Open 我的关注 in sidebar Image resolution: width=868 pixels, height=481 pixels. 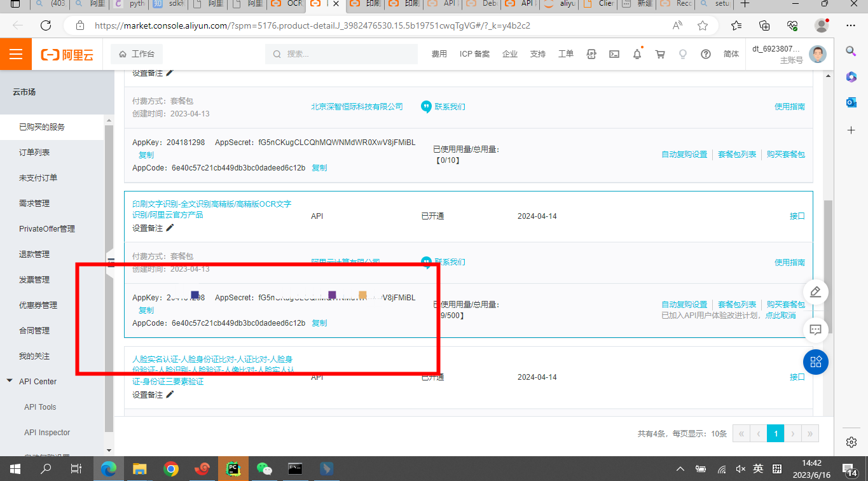click(x=34, y=356)
